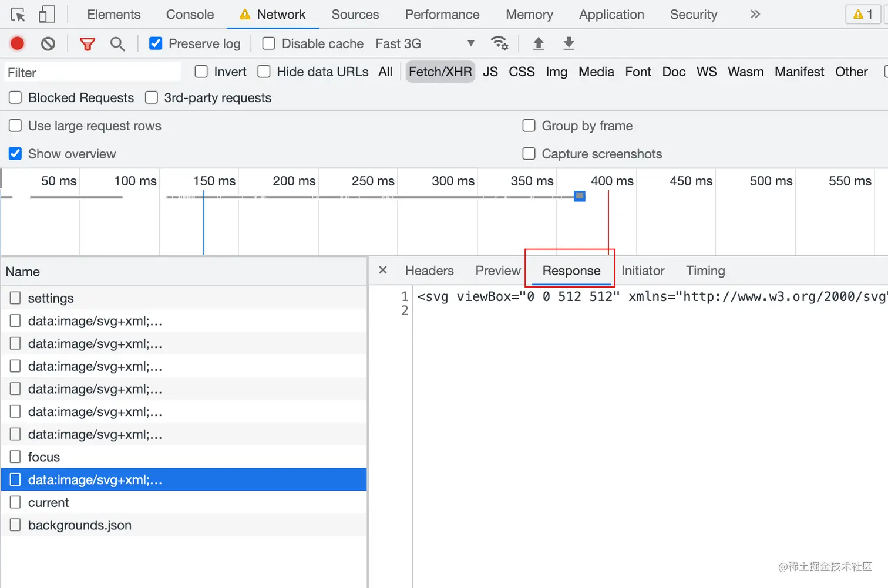Screen dimensions: 888x588
Task: Toggle the network filter funnel icon
Action: 88,43
